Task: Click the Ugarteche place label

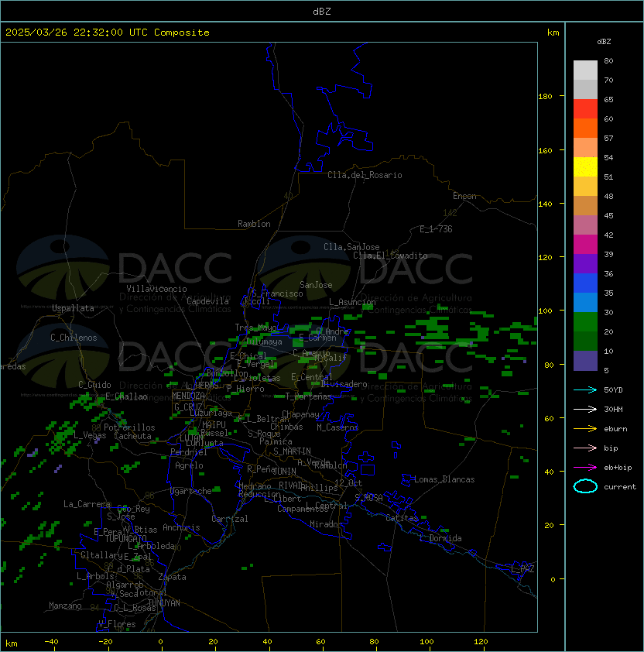Action: point(191,491)
